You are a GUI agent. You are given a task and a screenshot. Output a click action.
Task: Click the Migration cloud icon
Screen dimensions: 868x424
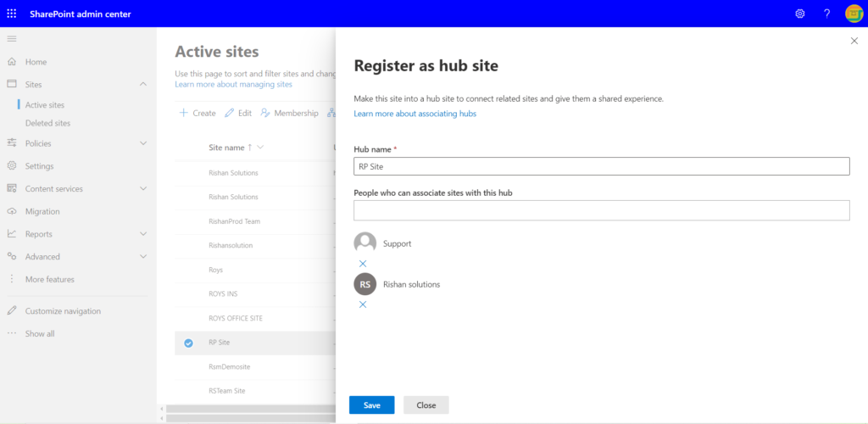point(12,211)
